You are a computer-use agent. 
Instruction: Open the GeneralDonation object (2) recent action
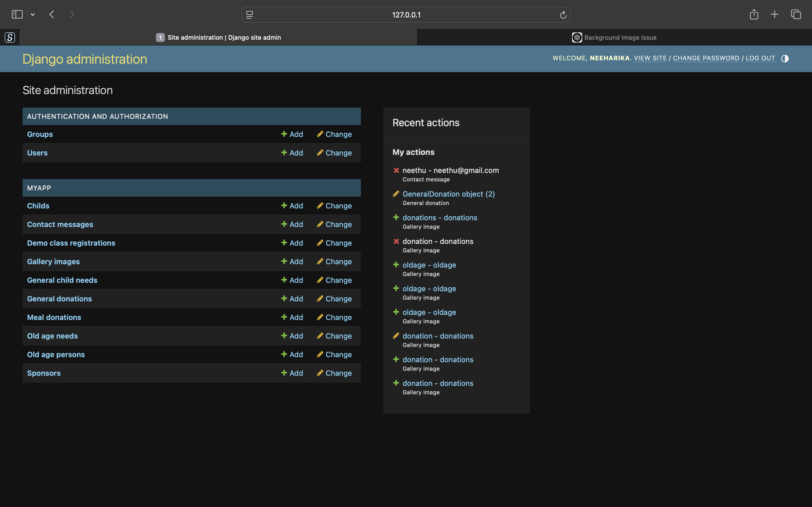[x=448, y=194]
